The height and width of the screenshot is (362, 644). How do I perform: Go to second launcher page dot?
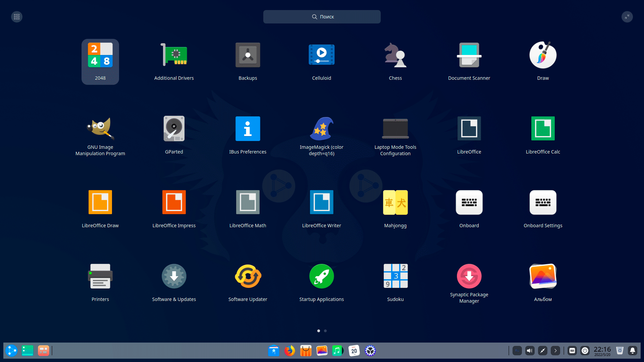tap(325, 331)
